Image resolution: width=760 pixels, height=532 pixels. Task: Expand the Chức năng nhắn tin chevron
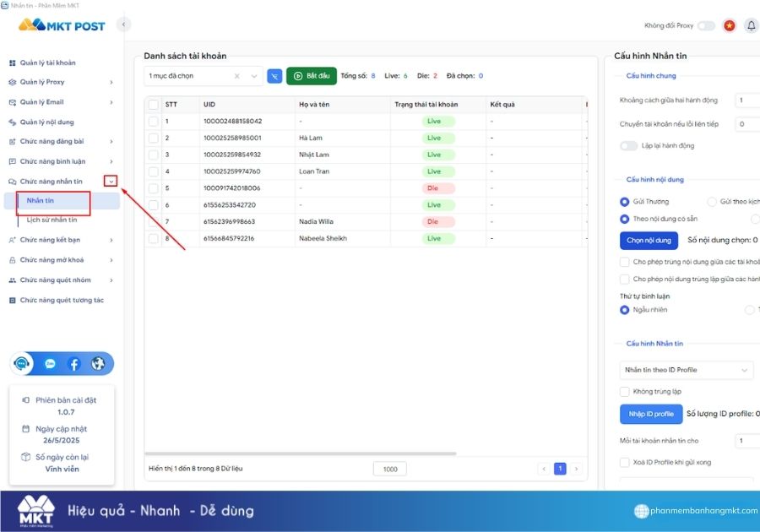pos(111,181)
